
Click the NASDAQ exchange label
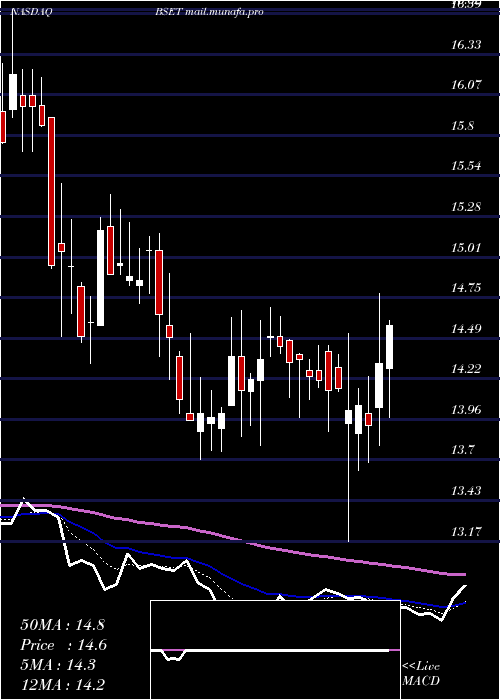click(32, 12)
